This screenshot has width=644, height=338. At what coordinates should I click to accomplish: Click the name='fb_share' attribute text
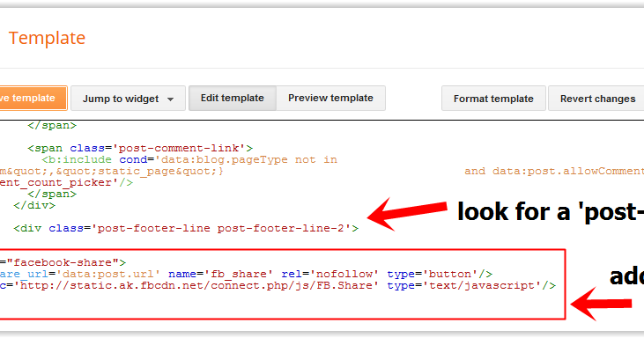click(x=220, y=274)
